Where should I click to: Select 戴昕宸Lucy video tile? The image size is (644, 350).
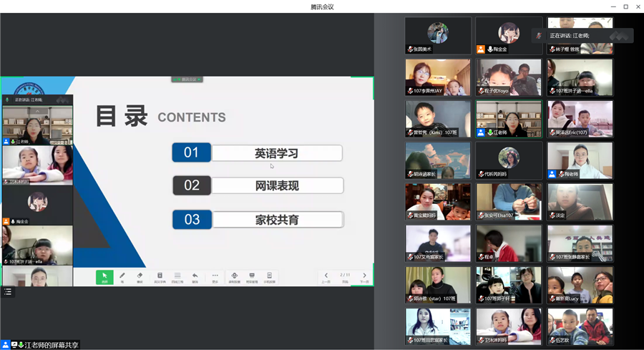(x=580, y=286)
